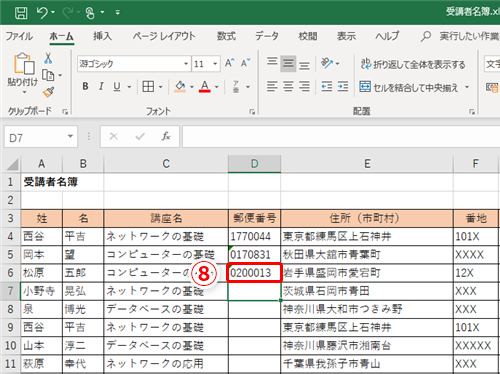Viewport: 500px width, 374px height.
Task: Click the Select All corner triangle
Action: click(12, 164)
